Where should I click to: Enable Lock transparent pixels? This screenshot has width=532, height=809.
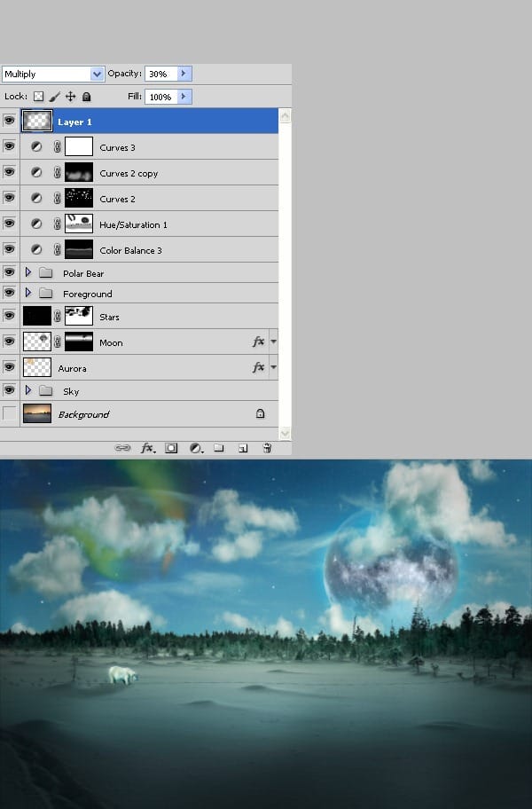38,97
